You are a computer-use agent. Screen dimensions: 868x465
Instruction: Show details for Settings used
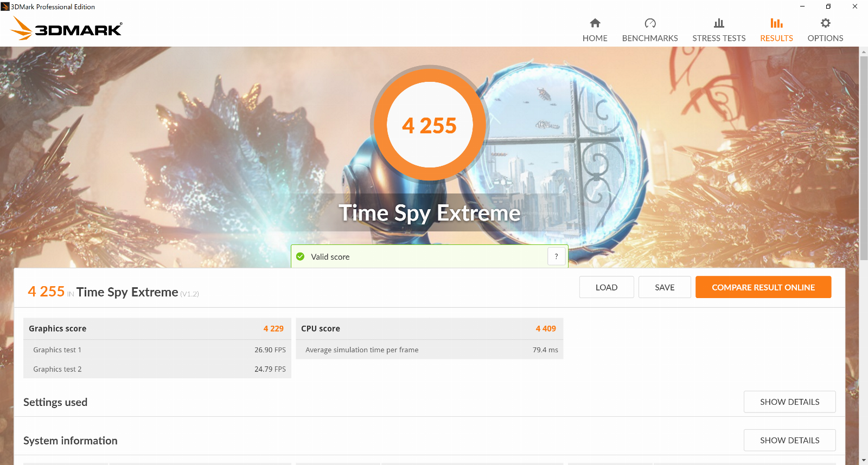pos(789,402)
